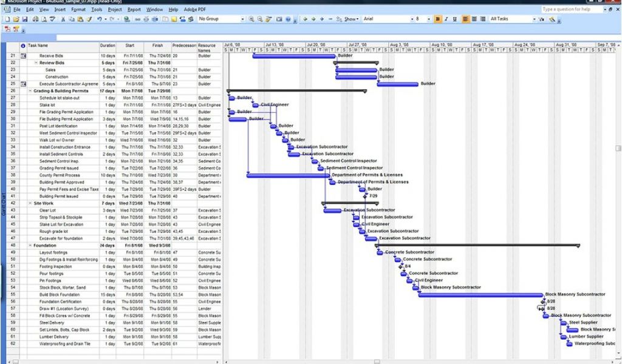Click the Finish column header
Image resolution: width=622 pixels, height=364 pixels.
pos(157,47)
